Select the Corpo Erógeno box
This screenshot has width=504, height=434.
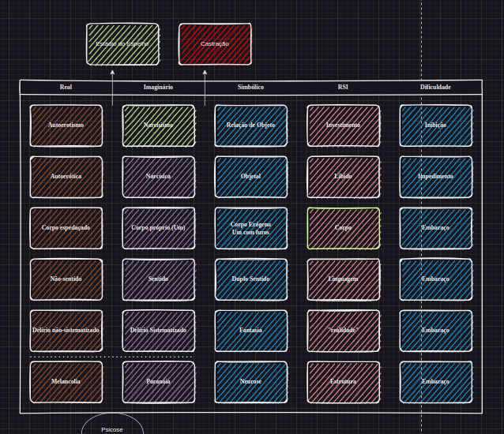tap(251, 228)
